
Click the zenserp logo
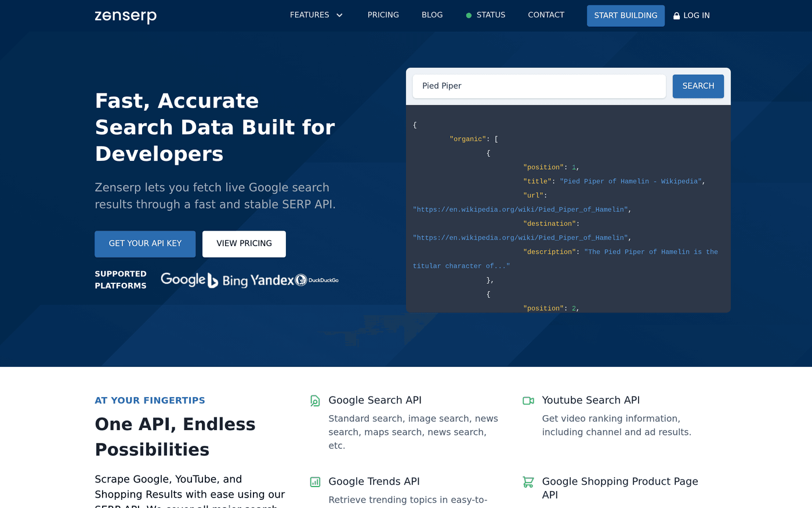point(126,16)
